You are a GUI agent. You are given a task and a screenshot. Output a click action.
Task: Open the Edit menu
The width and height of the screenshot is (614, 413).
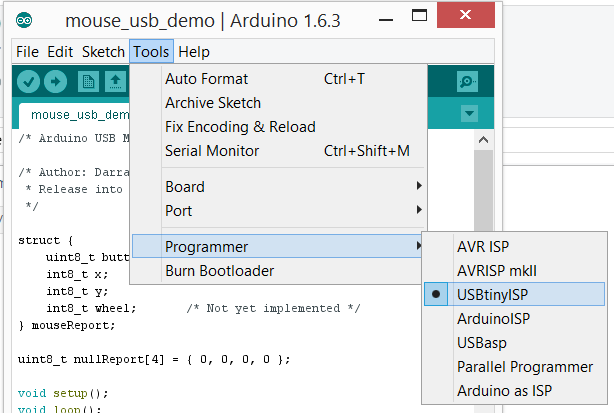(x=60, y=52)
